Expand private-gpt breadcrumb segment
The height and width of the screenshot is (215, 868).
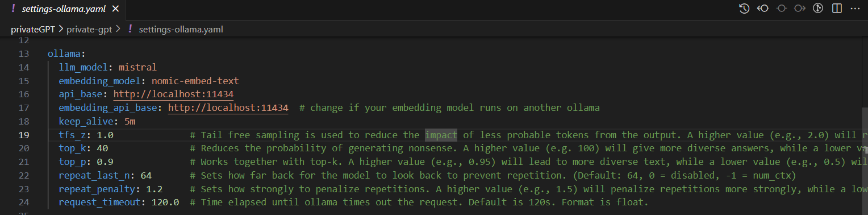90,29
